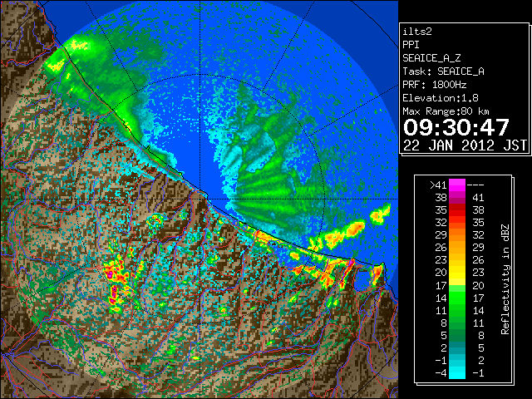This screenshot has height=399, width=532.
Task: Select the "Elevation:1.8" line
Action: pos(441,98)
